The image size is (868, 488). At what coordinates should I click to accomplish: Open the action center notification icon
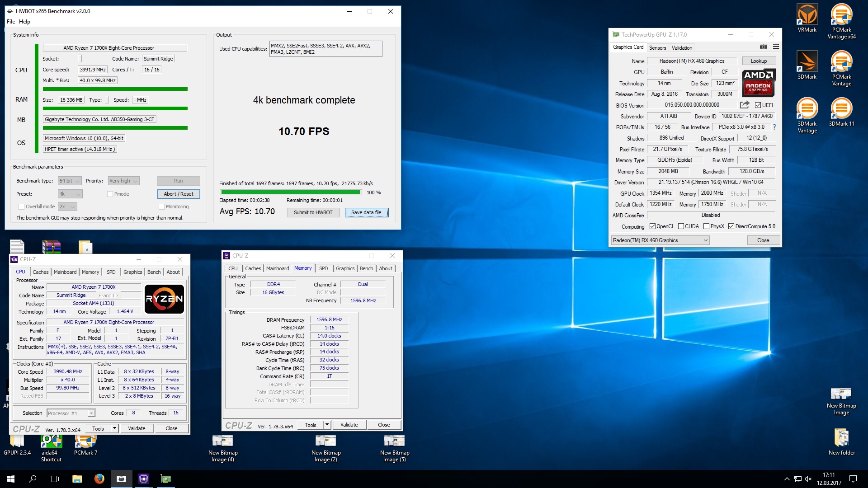click(853, 479)
